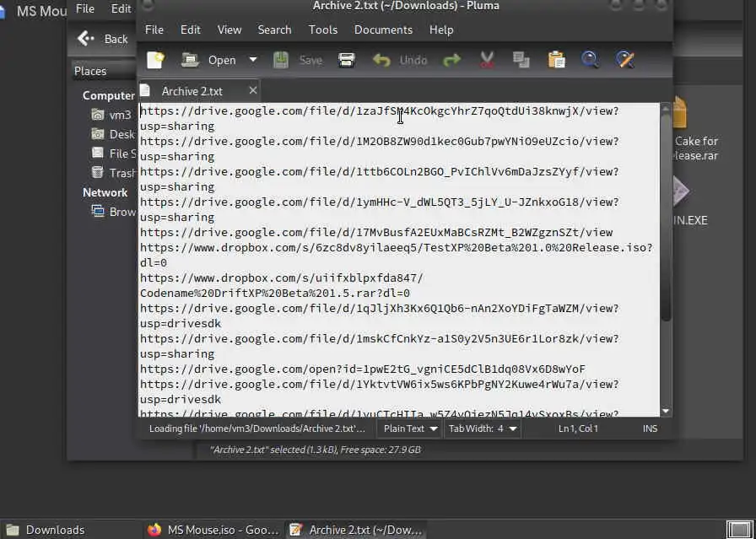Click the green Redo arrow icon

point(451,60)
